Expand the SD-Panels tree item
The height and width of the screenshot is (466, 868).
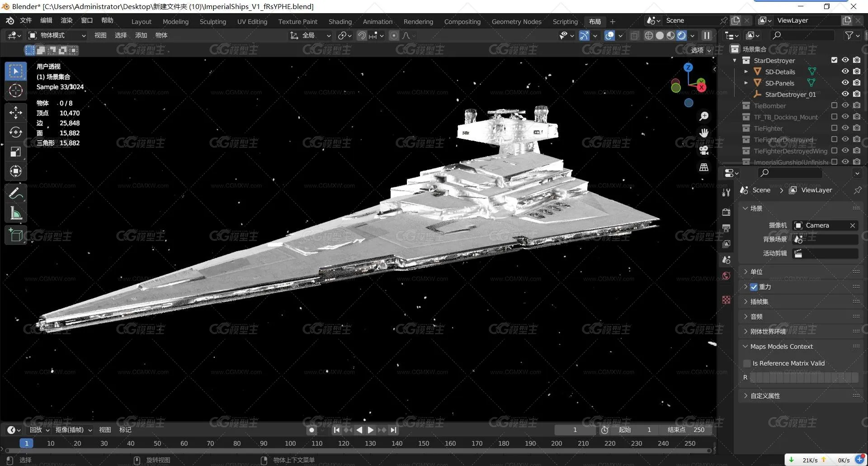coord(746,83)
